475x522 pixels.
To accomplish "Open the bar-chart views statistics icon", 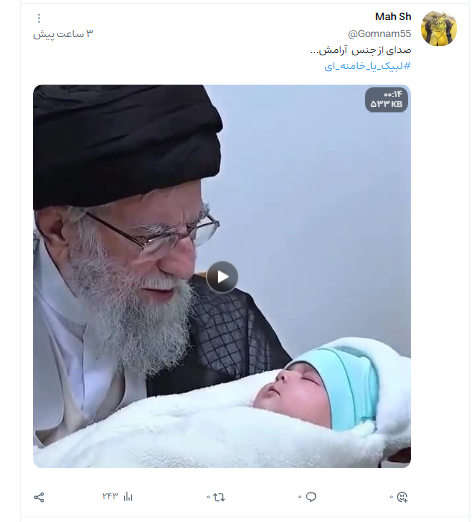I will 128,497.
